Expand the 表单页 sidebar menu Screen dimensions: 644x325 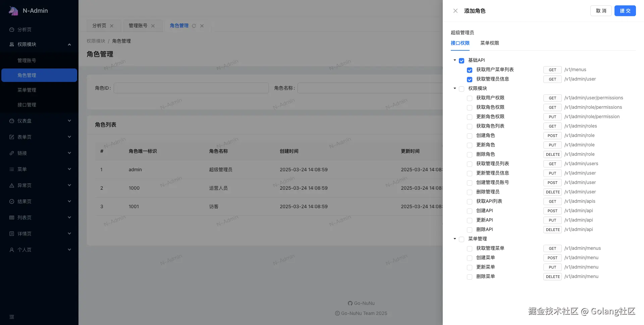pyautogui.click(x=69, y=137)
